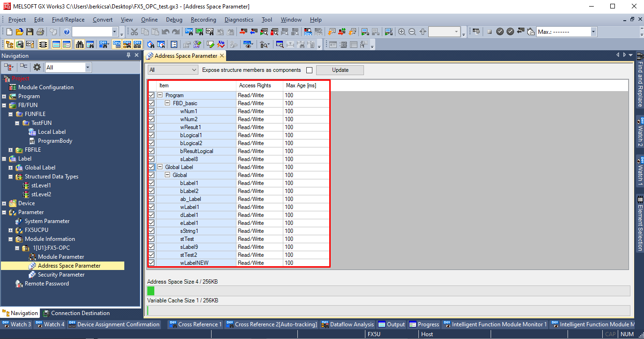This screenshot has height=339, width=644.
Task: Click the Open project folder icon
Action: [19, 31]
